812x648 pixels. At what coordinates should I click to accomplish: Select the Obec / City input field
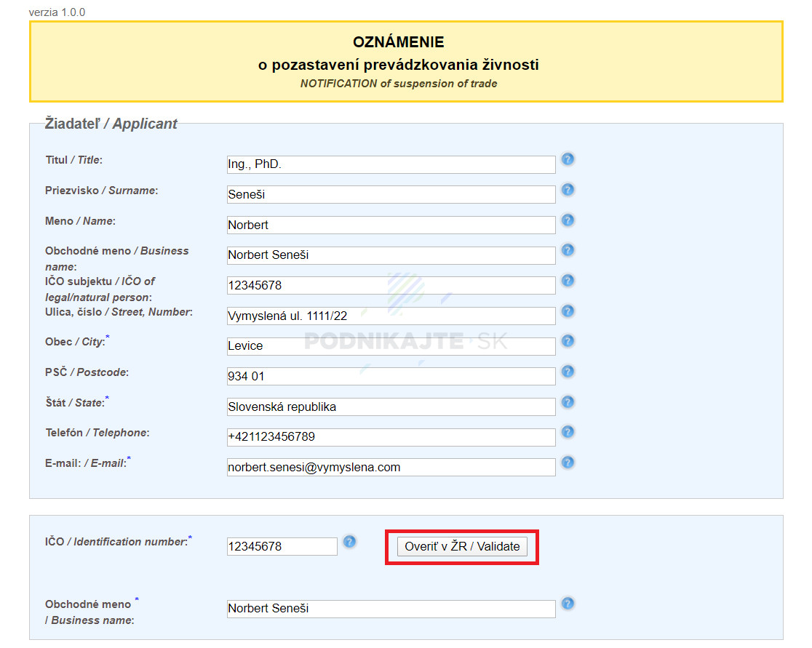[x=391, y=346]
